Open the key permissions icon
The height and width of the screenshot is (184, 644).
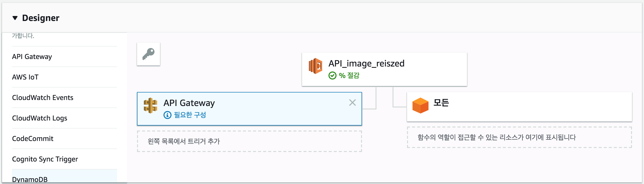[x=148, y=54]
